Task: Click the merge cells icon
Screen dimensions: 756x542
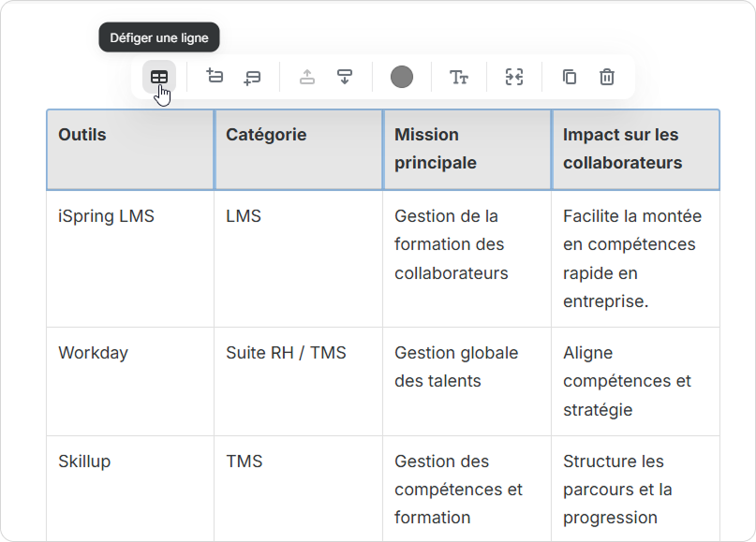Action: [513, 77]
